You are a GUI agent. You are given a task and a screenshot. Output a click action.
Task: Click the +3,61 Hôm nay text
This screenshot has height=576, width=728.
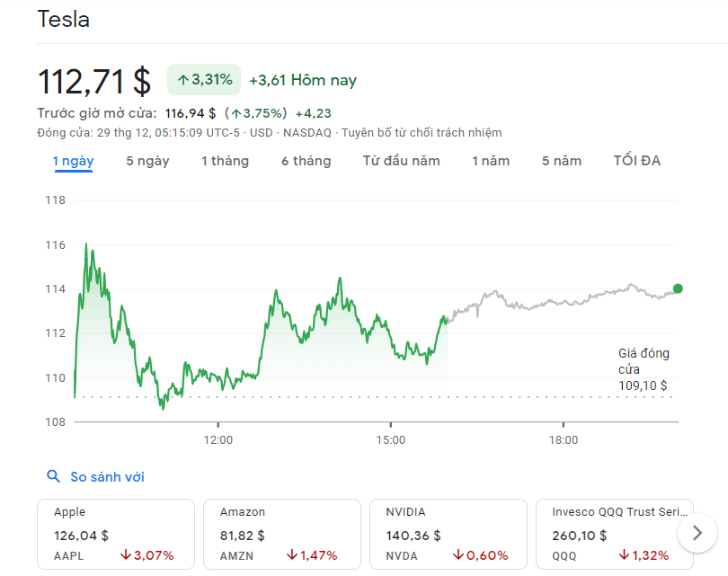pos(303,80)
